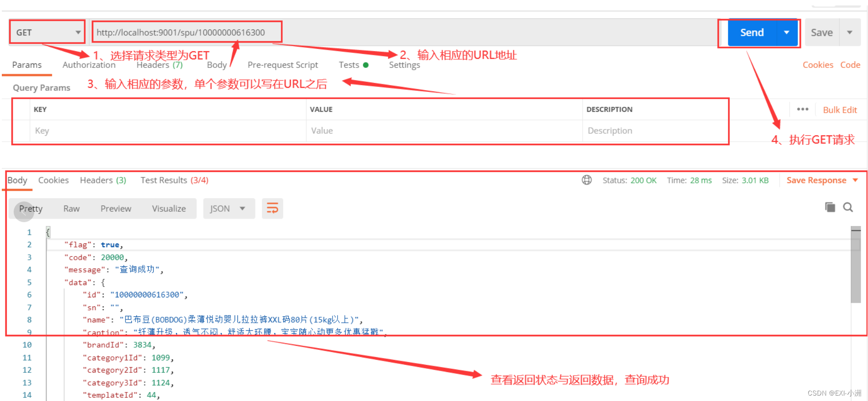Image resolution: width=868 pixels, height=401 pixels.
Task: Open the JSON format dropdown
Action: (x=229, y=209)
